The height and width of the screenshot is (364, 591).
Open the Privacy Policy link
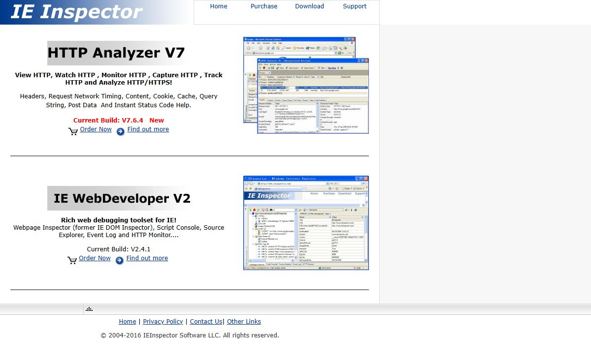coord(163,322)
